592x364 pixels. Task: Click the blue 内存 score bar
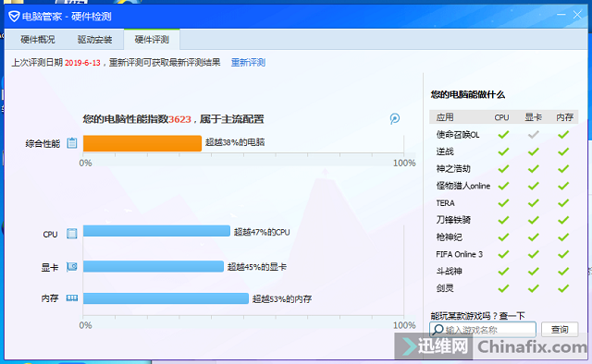coord(166,298)
